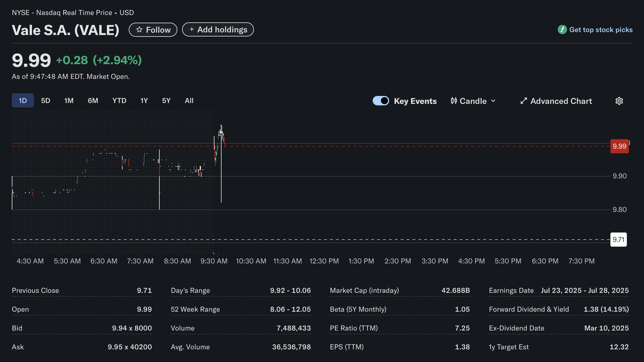The width and height of the screenshot is (644, 362).
Task: Click the Previous Close value 9.71
Action: coord(144,290)
